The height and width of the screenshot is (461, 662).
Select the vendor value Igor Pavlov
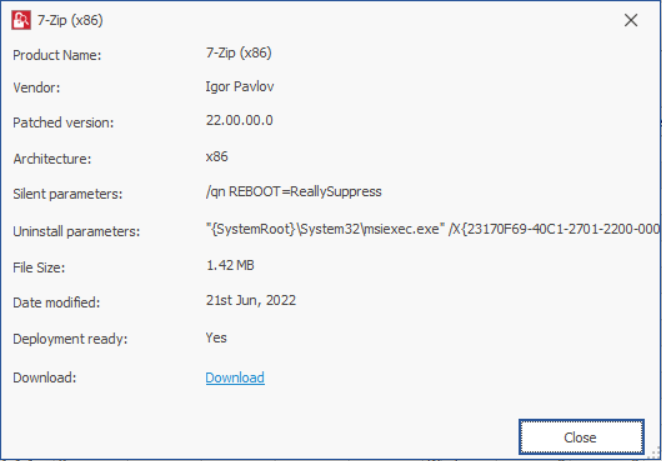pos(240,87)
